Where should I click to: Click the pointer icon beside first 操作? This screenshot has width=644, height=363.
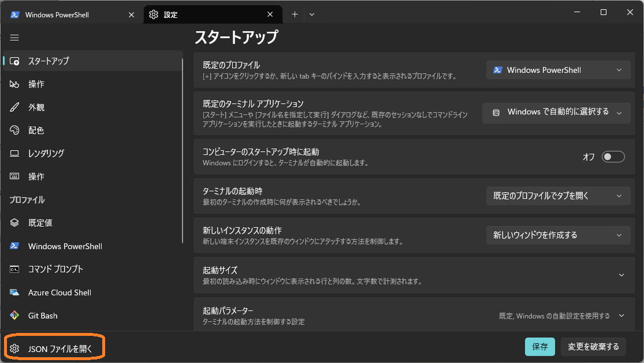pos(14,84)
